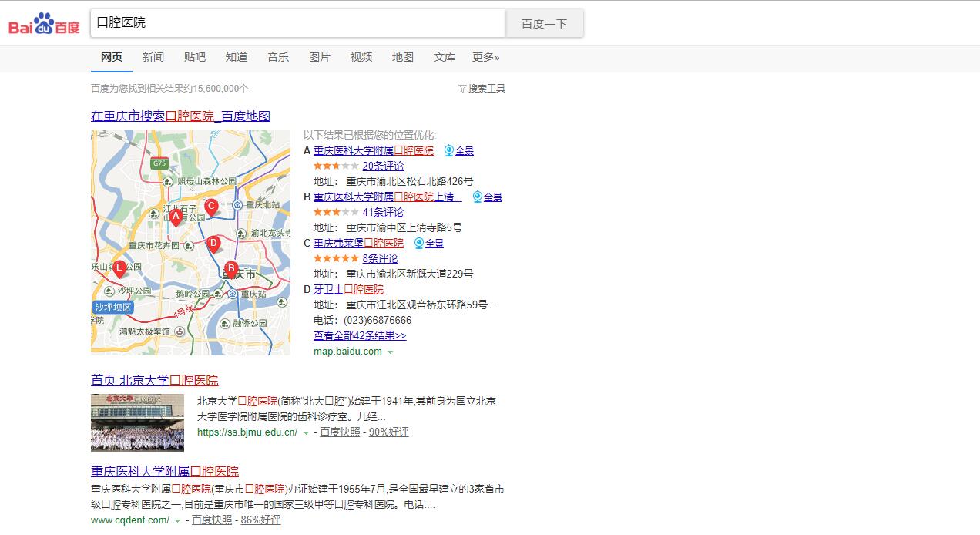Expand arrow beside www.cqdent.com URL
The image size is (980, 535).
coord(178,521)
